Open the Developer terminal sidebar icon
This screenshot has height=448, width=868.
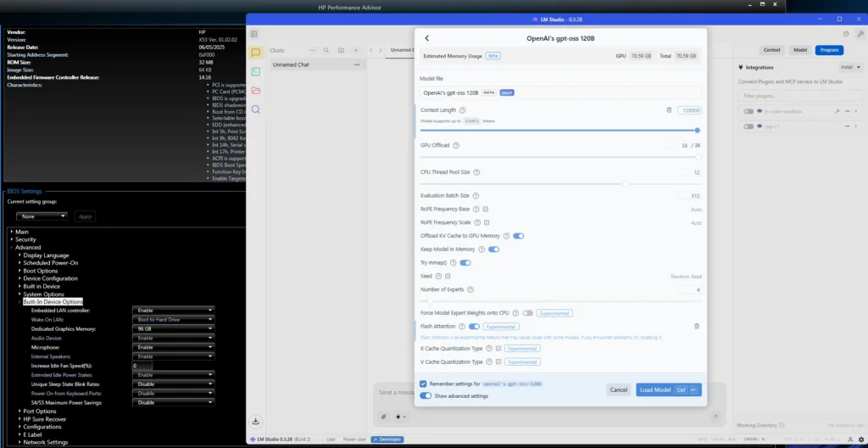coord(255,71)
